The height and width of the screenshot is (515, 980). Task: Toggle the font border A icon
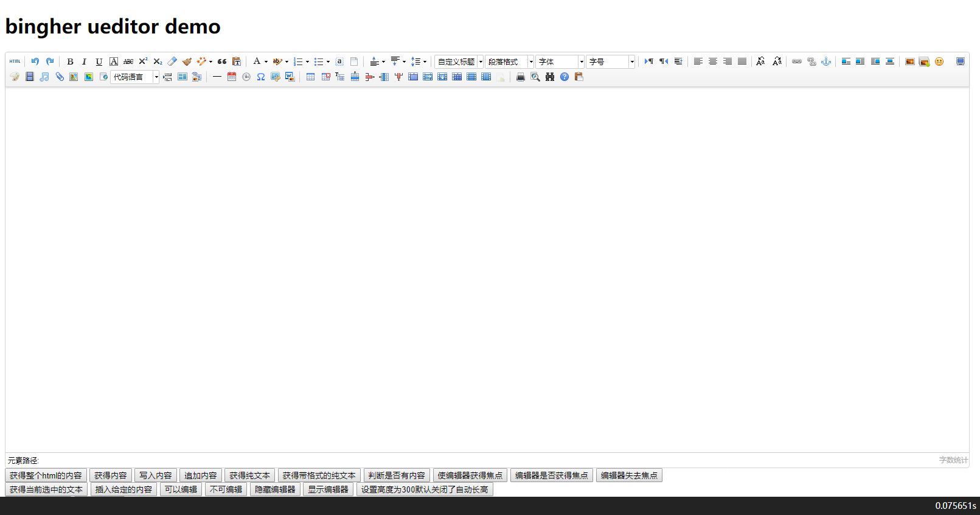click(x=113, y=61)
